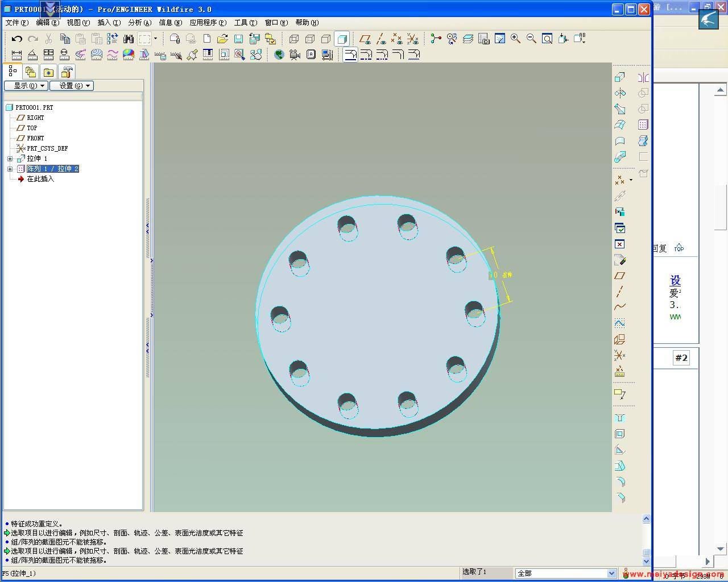728x582 pixels.
Task: Open the 视图(V) menu
Action: (78, 23)
